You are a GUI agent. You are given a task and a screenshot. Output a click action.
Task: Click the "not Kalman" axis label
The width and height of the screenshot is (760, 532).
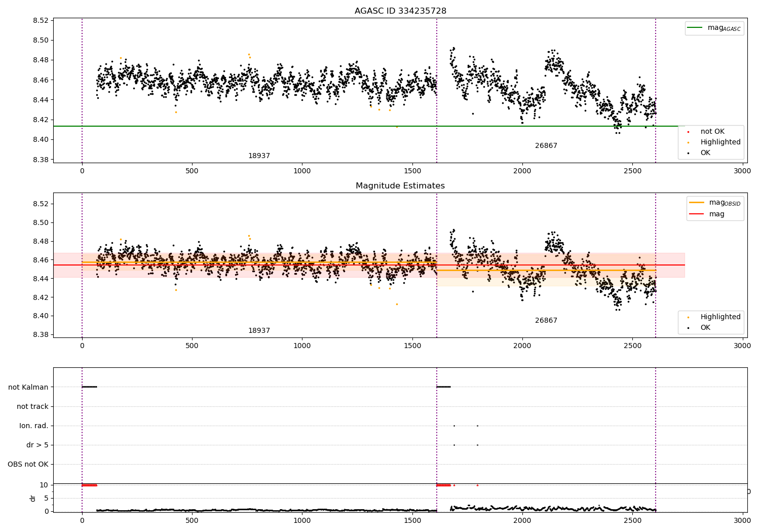[x=28, y=388]
